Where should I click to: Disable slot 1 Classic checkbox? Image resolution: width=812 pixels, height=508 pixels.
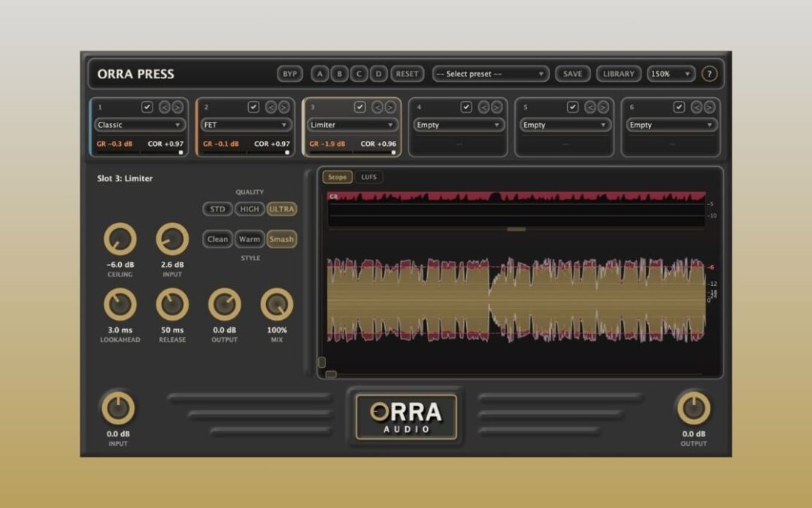click(x=147, y=107)
